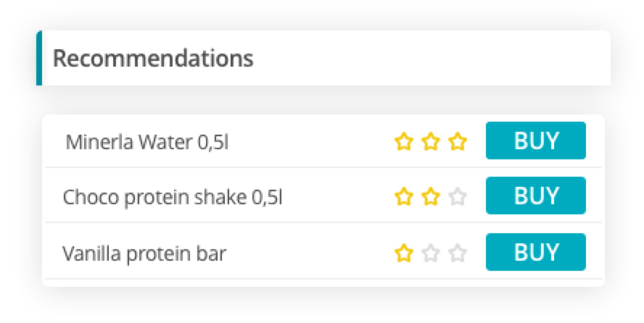Give Minerla Water 0,5l three stars
Viewport: 644px width, 323px height.
coord(457,142)
